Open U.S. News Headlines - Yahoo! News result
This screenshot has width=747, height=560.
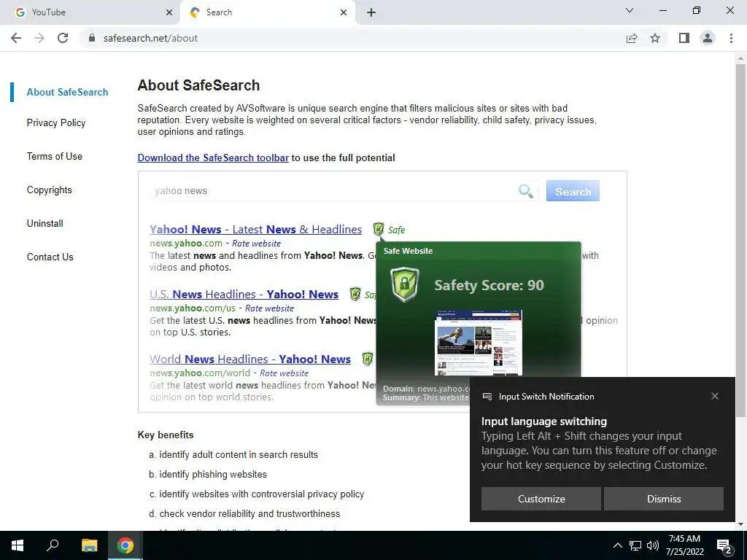pos(244,295)
